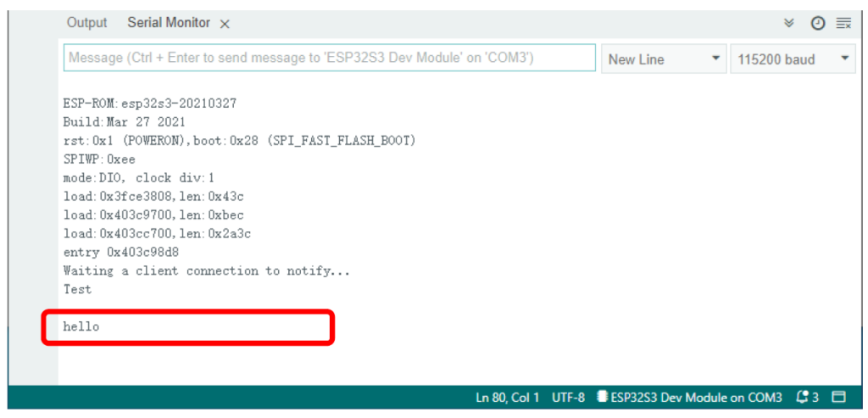Switch to the Output tab
The height and width of the screenshot is (418, 868).
tap(87, 23)
